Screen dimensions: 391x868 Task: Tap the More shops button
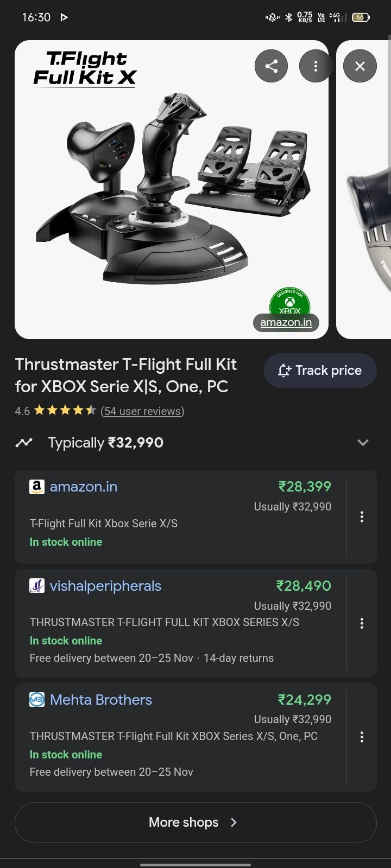(x=195, y=822)
